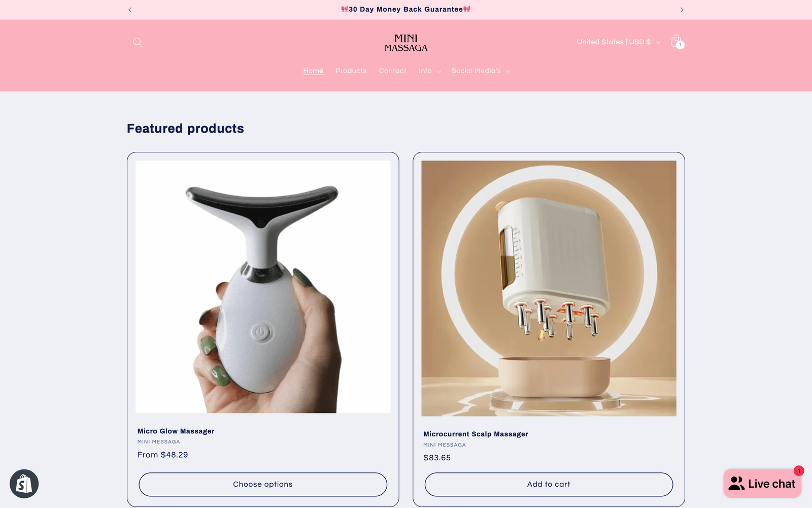Open the Contact page link
The width and height of the screenshot is (812, 508).
pos(392,71)
